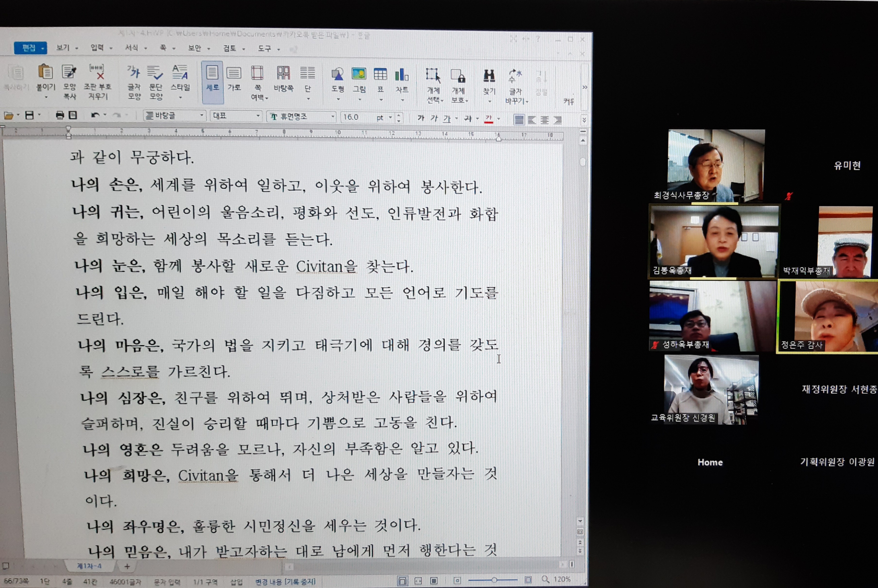
Task: Toggle italic 가 formatting
Action: click(x=434, y=118)
